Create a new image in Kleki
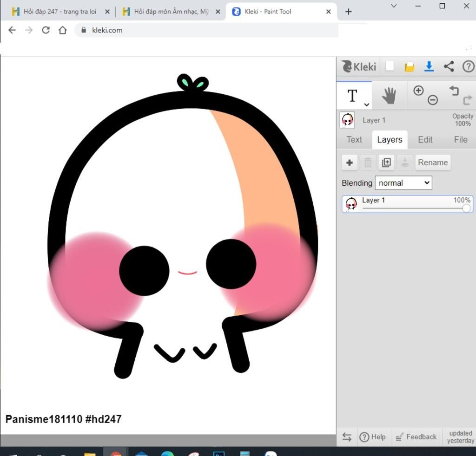 (x=390, y=66)
